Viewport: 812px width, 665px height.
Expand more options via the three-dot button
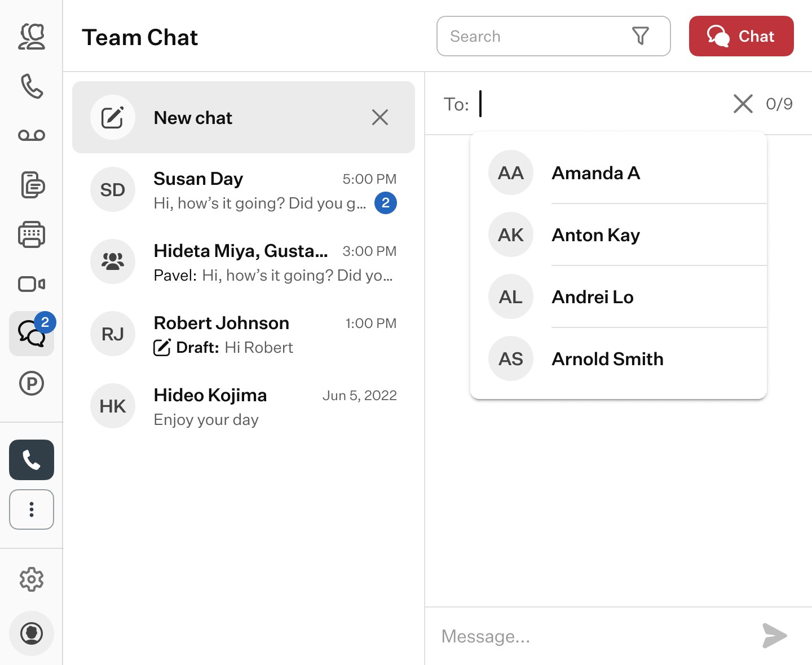pyautogui.click(x=32, y=509)
